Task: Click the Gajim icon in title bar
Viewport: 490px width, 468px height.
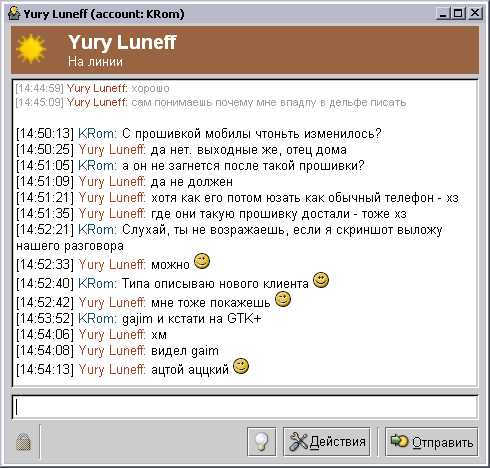Action: click(x=14, y=14)
